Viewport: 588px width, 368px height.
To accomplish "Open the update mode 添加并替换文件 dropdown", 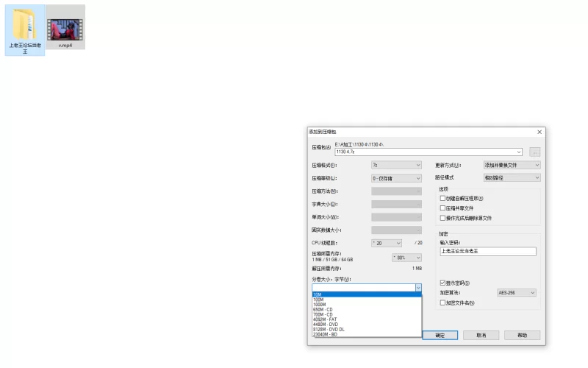I will pos(512,165).
